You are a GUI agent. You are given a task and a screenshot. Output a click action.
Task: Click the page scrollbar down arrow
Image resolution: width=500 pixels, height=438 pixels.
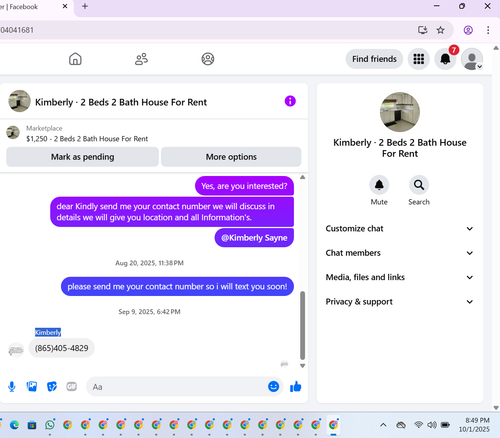tap(496, 407)
